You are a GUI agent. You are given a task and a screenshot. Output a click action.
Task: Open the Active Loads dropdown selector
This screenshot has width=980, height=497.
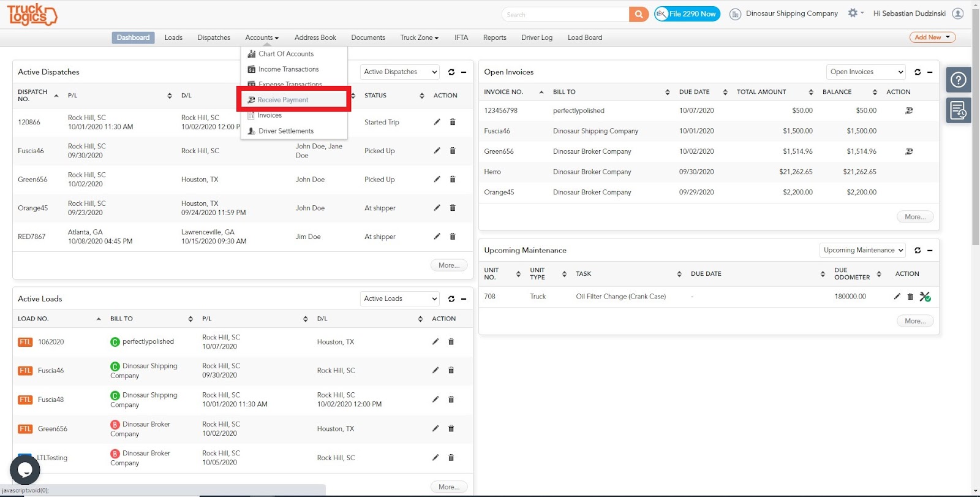pyautogui.click(x=400, y=299)
